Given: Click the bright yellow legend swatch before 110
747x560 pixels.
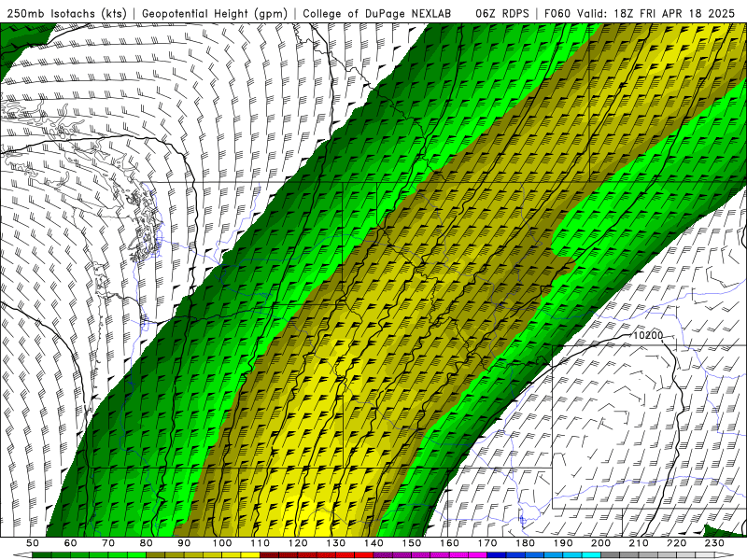Looking at the screenshot, I should tap(250, 555).
